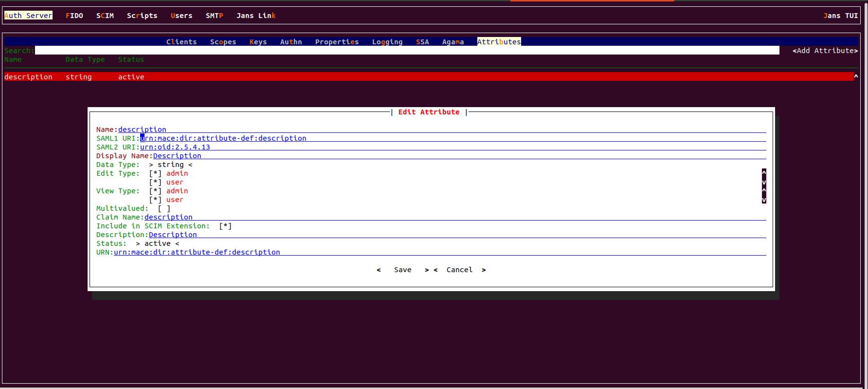Open the Data Type string selector
This screenshot has height=389, width=868.
tap(170, 165)
